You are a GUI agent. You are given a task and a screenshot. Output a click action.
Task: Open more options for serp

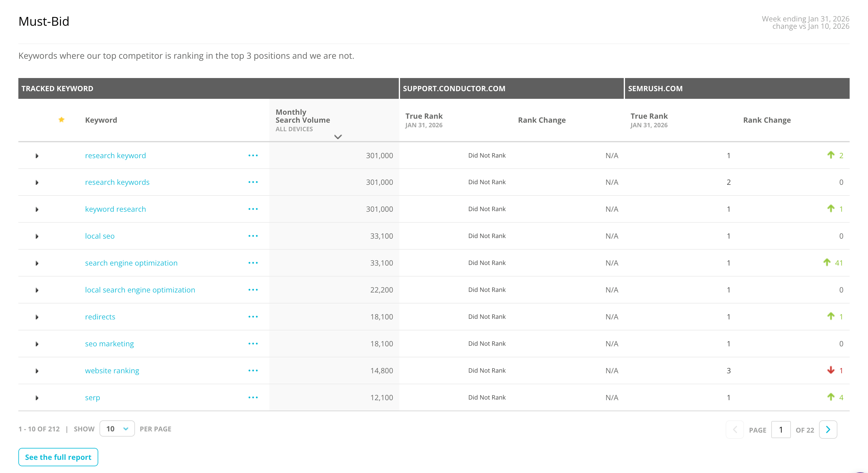[x=253, y=397]
